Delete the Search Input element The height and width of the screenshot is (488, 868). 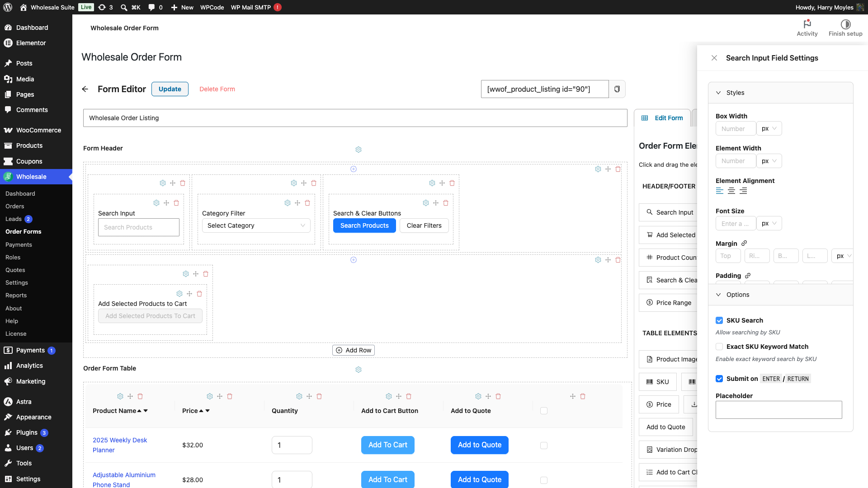coord(176,203)
